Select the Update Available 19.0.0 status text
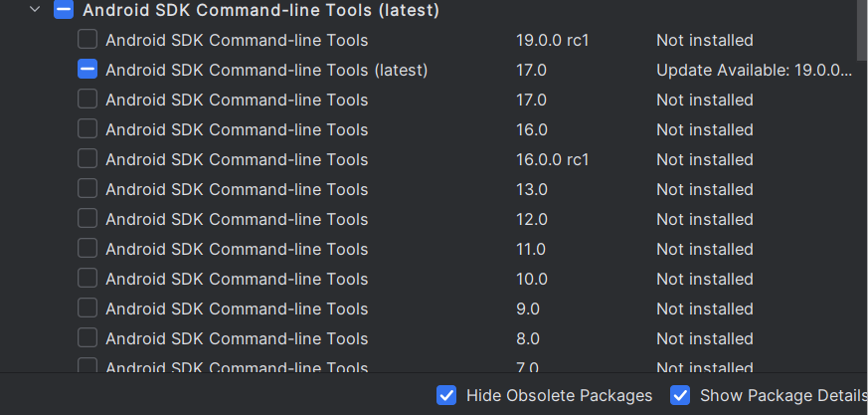Screen dimensions: 868x415 (754, 70)
